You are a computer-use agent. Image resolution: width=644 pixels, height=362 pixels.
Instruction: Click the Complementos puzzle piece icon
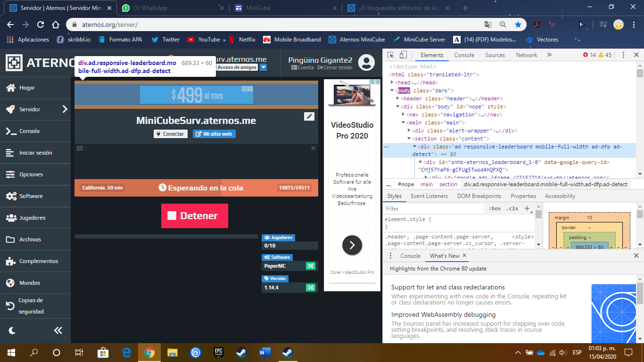[10, 261]
